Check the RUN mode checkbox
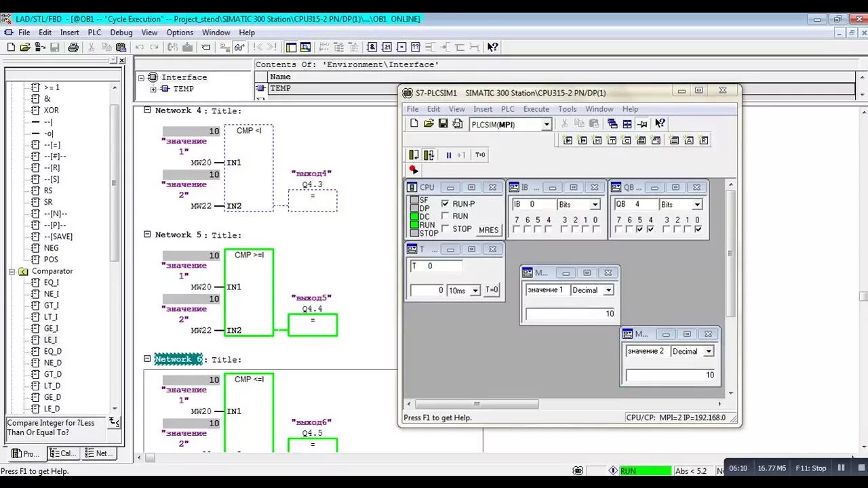 tap(445, 216)
